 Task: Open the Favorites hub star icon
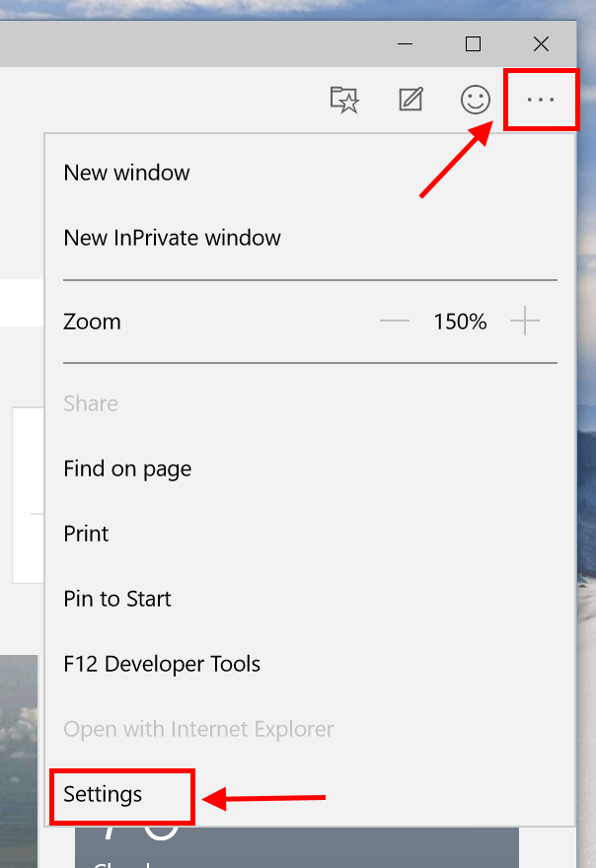point(344,99)
